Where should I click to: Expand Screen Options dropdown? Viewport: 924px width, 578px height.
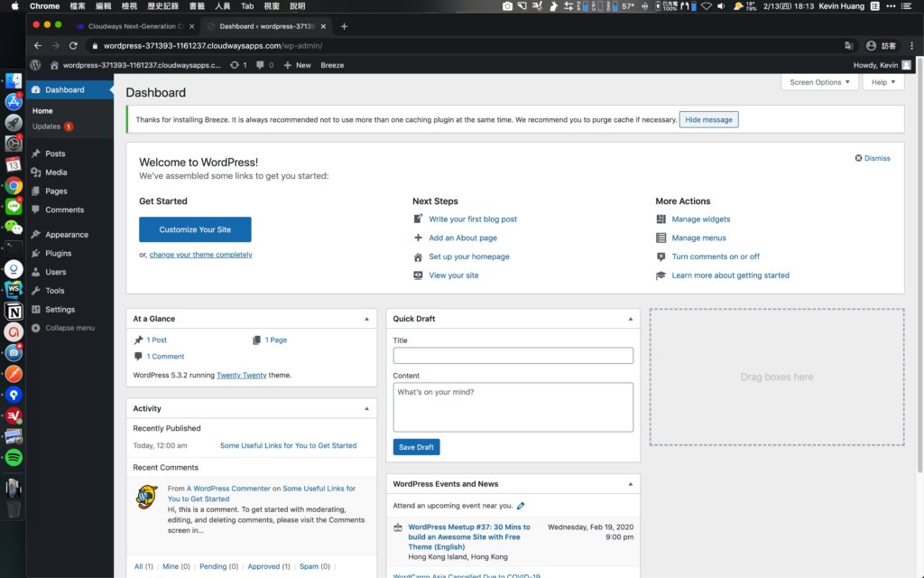point(819,82)
